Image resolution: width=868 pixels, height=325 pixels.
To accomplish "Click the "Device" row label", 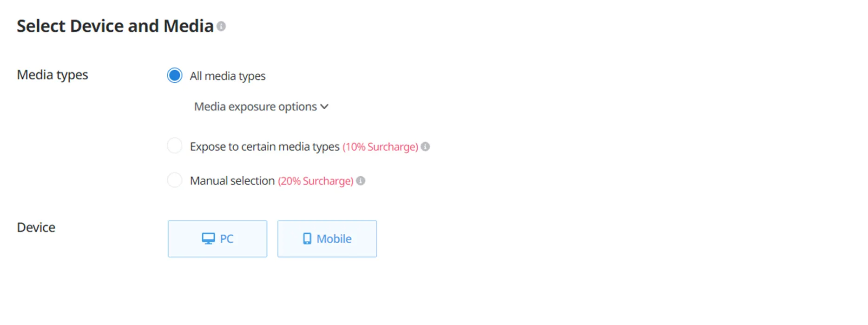I will [x=36, y=227].
